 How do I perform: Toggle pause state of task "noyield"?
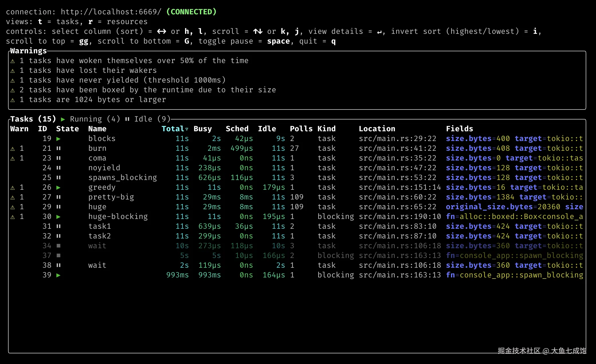click(x=59, y=168)
